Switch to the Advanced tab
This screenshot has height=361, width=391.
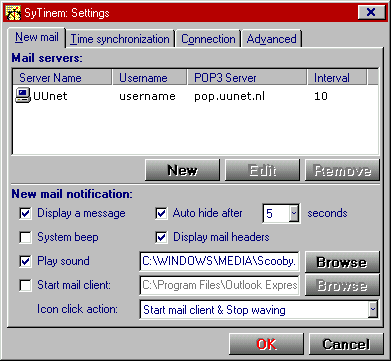point(271,39)
